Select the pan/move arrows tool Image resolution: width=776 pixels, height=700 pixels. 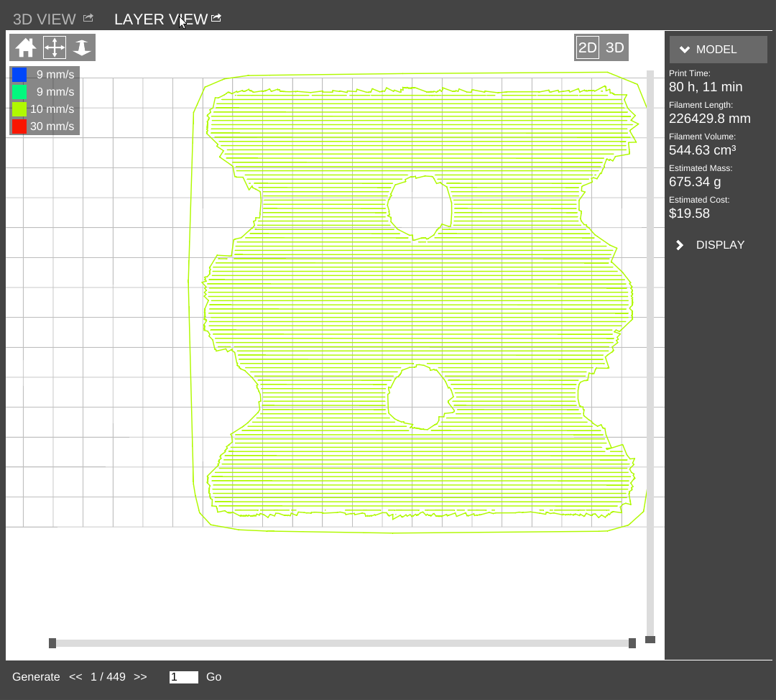tap(55, 47)
